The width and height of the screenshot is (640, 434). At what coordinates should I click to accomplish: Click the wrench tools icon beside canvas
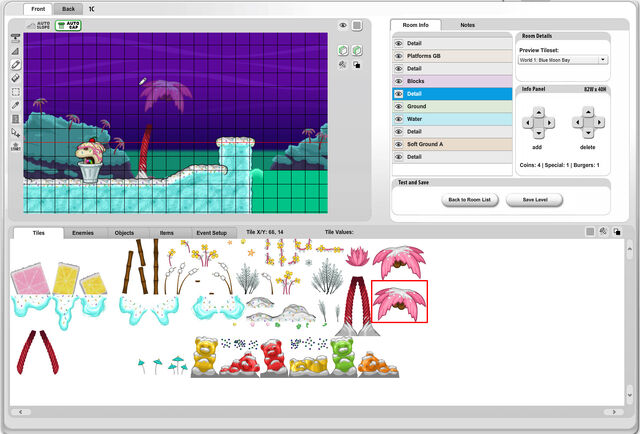coord(343,65)
